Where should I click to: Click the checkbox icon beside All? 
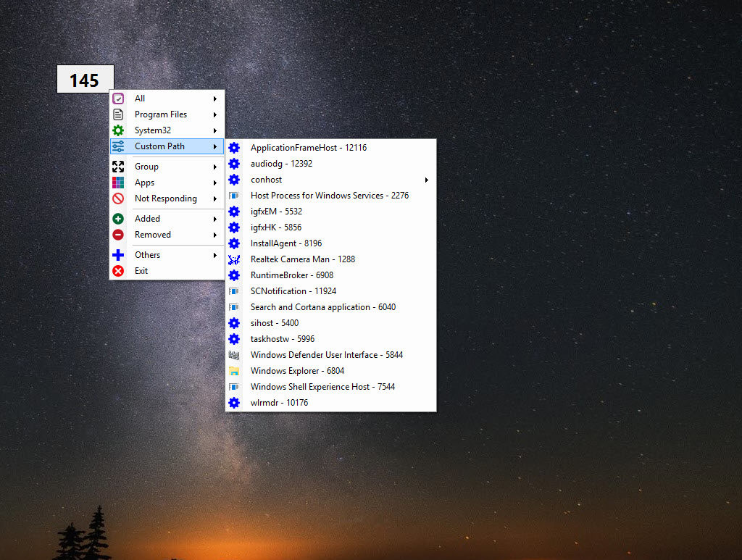(x=118, y=99)
